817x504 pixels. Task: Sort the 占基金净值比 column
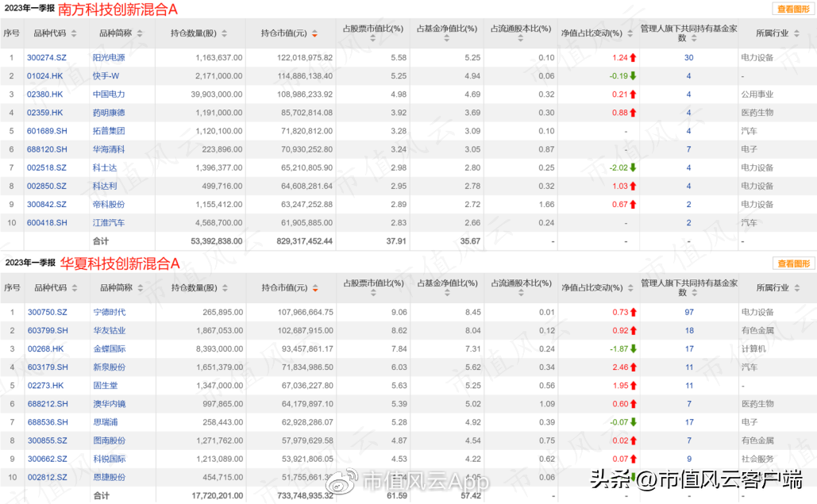pos(446,39)
